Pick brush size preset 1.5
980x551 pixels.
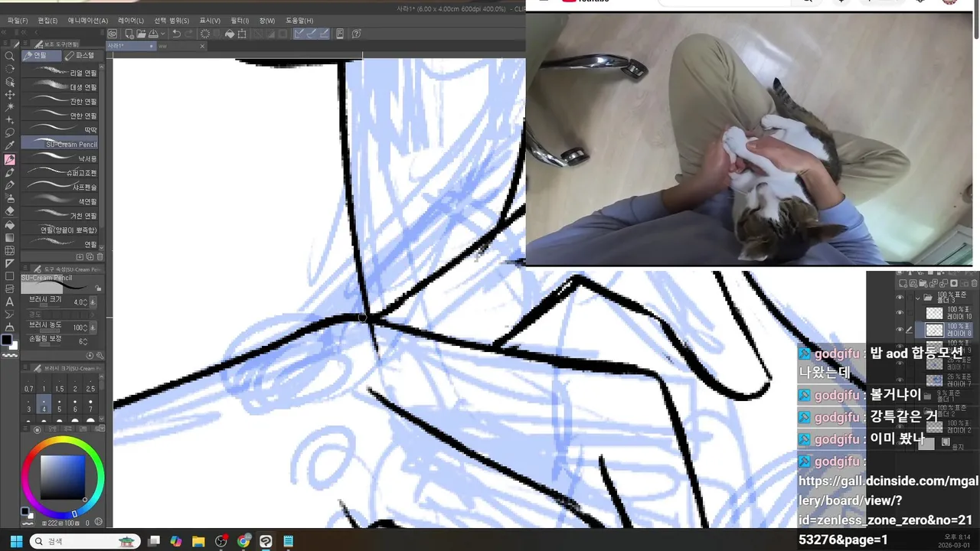60,384
